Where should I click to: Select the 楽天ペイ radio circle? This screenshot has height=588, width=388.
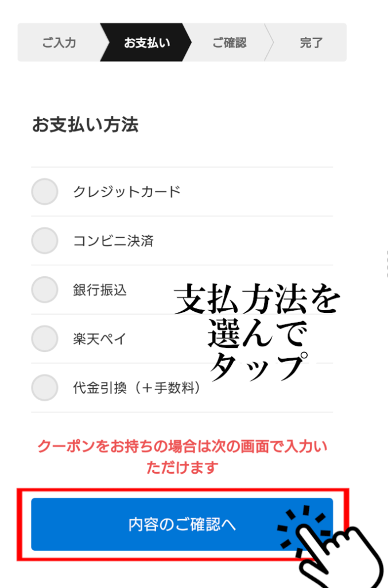point(45,339)
